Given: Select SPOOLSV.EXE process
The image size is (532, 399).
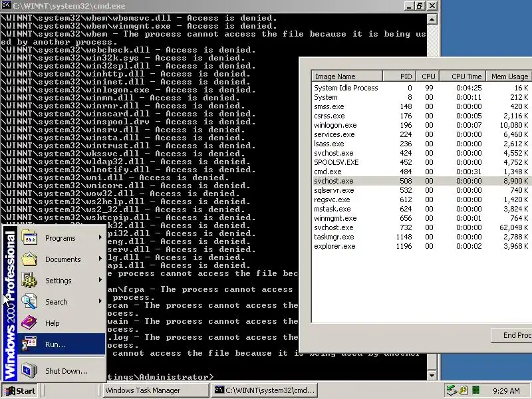Looking at the screenshot, I should click(422, 162).
